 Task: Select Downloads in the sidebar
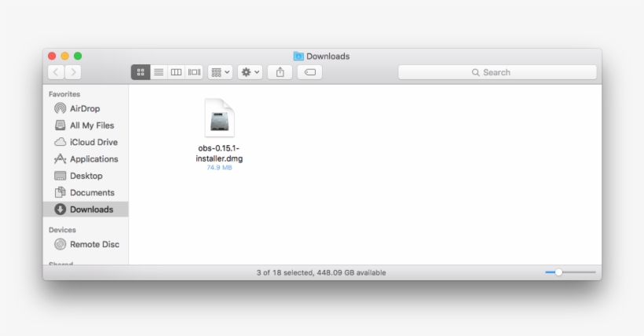(86, 210)
